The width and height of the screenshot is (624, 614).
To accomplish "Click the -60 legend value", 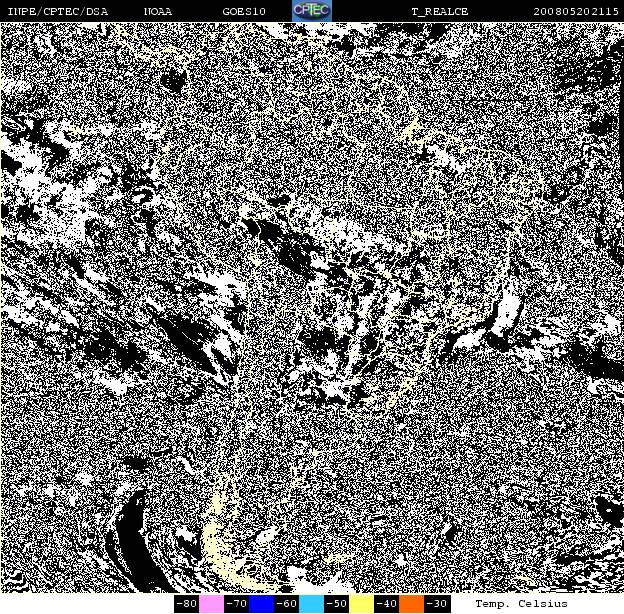I will coord(287,604).
